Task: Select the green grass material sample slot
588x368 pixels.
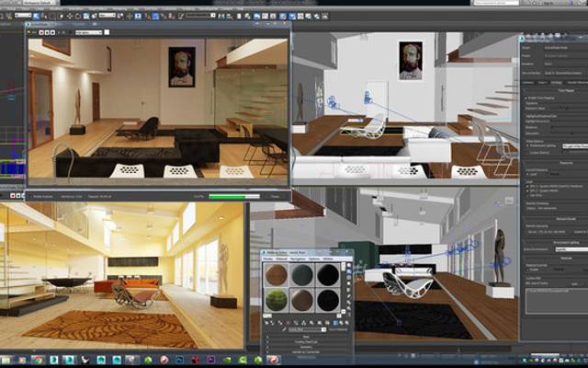Action: coord(276,300)
